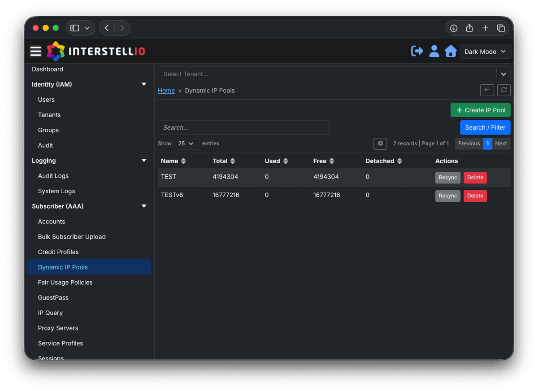Image resolution: width=538 pixels, height=392 pixels.
Task: Click the home house icon
Action: coord(451,51)
